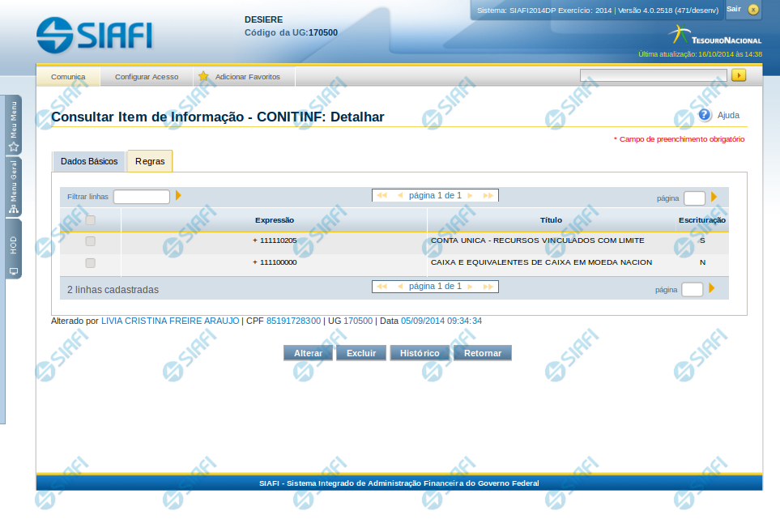Click the Sair logout icon
780x532 pixels.
pos(753,10)
